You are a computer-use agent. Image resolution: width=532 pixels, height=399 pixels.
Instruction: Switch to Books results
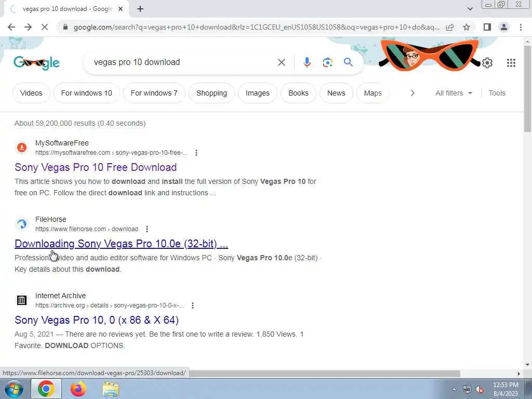298,93
